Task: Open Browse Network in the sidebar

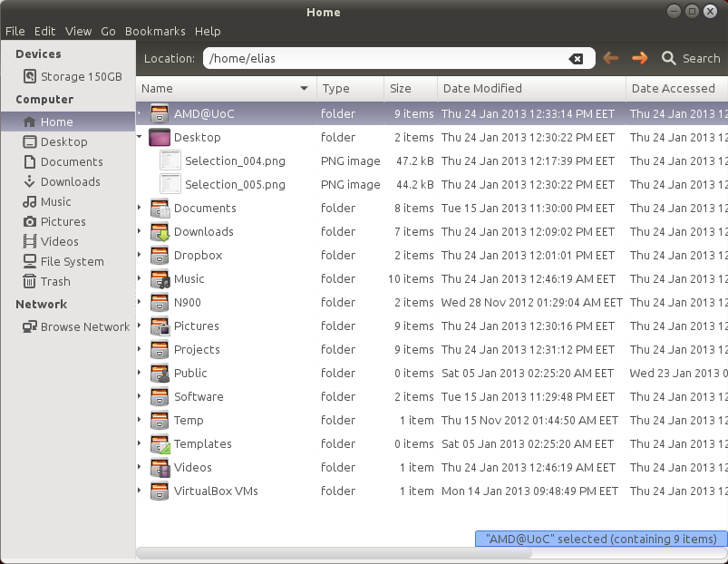Action: pos(84,326)
